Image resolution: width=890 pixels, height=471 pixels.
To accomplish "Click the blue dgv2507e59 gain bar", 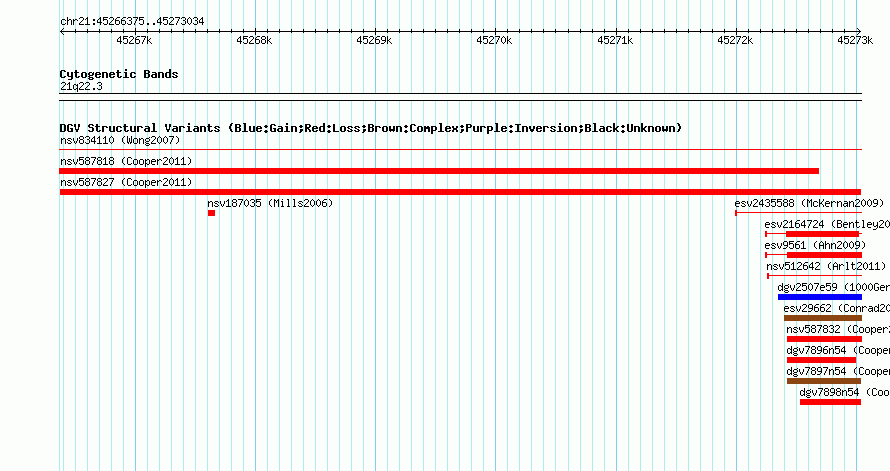I will 820,297.
